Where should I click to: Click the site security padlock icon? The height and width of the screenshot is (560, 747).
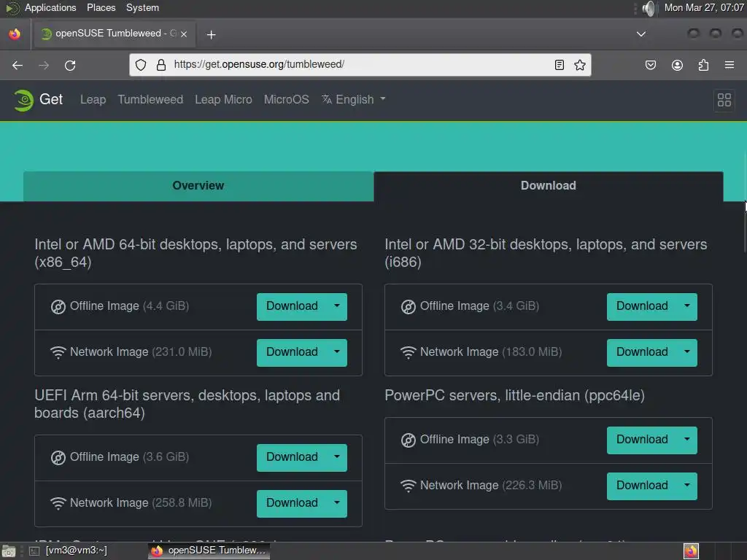click(161, 65)
